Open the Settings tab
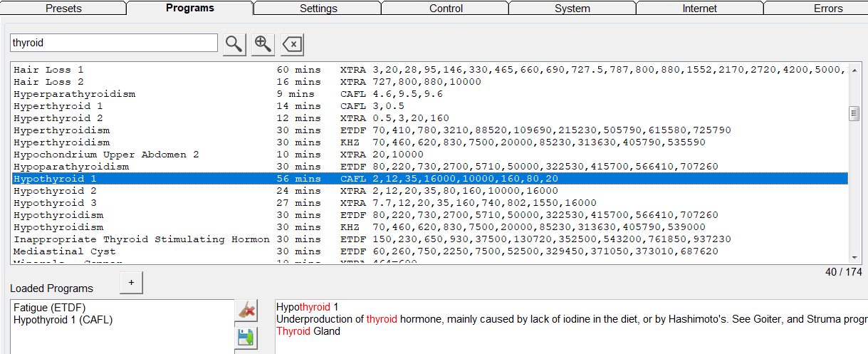Image resolution: width=868 pixels, height=354 pixels. (318, 9)
